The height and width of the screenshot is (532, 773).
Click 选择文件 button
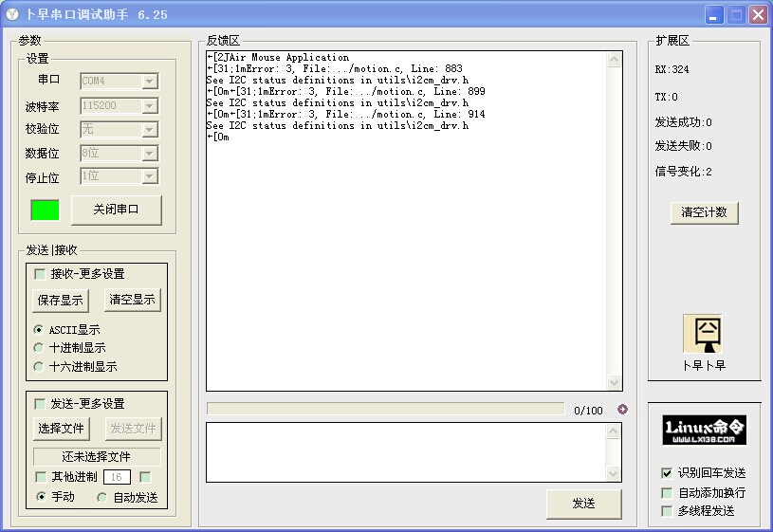pyautogui.click(x=61, y=429)
